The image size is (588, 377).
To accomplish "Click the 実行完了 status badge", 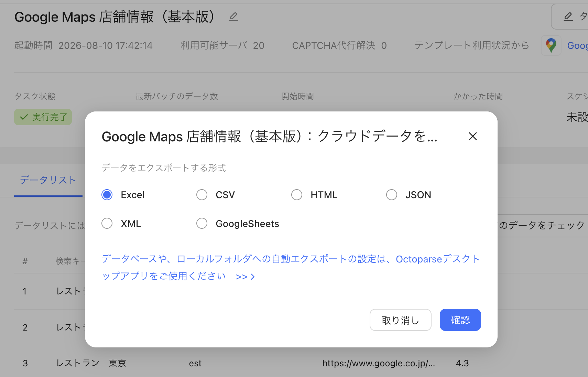I will (43, 117).
